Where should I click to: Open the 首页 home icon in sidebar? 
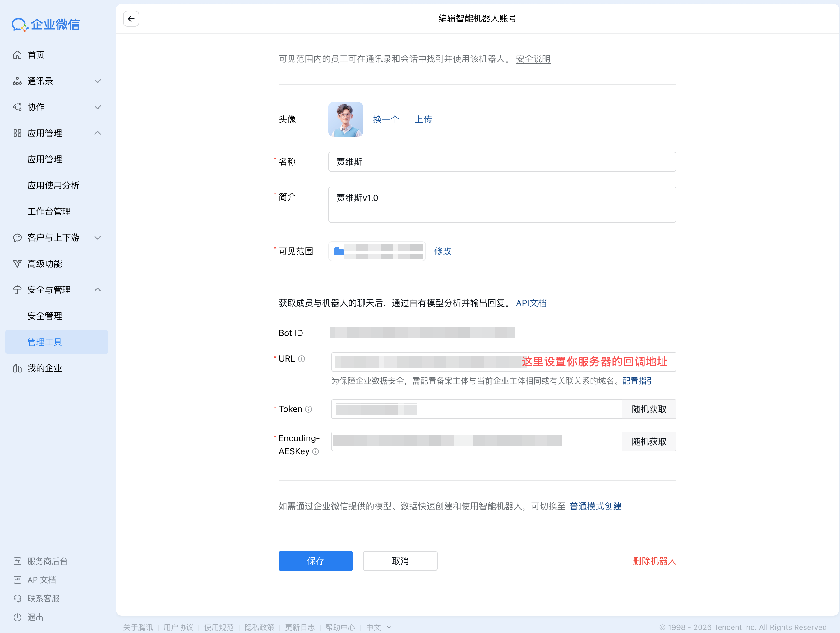pos(17,55)
